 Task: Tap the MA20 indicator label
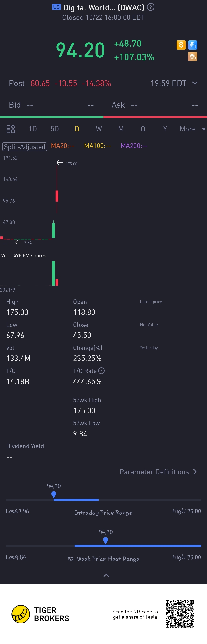click(63, 146)
